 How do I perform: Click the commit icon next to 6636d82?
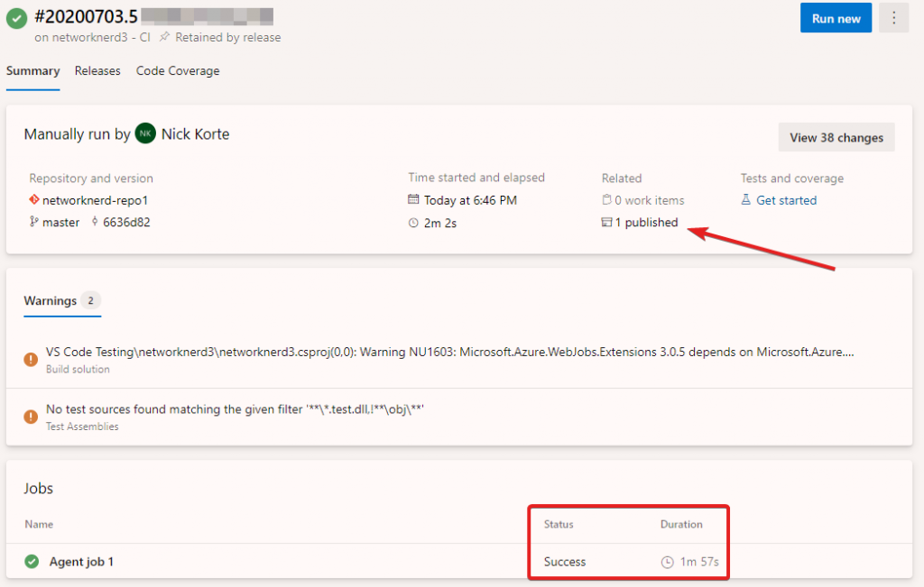95,222
